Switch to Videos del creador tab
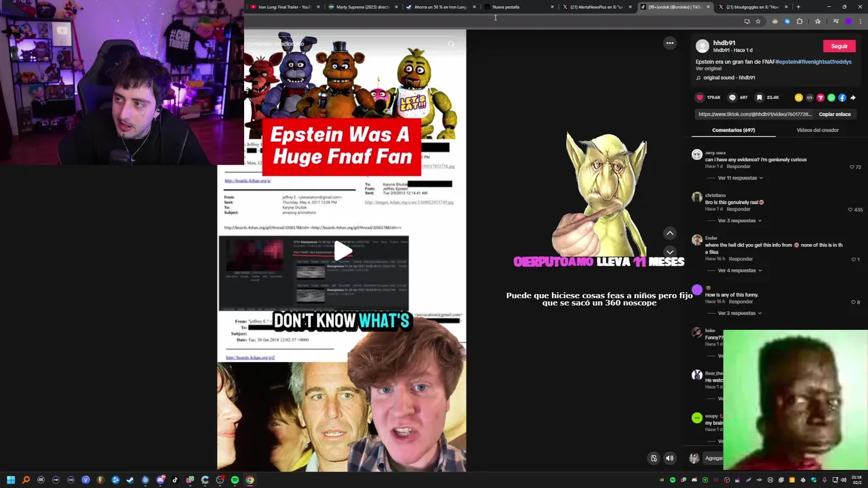868x488 pixels. pyautogui.click(x=818, y=130)
